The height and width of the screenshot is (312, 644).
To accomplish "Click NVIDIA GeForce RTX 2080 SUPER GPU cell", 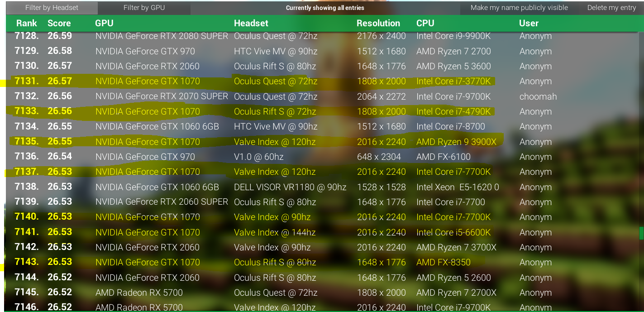I will 162,36.
